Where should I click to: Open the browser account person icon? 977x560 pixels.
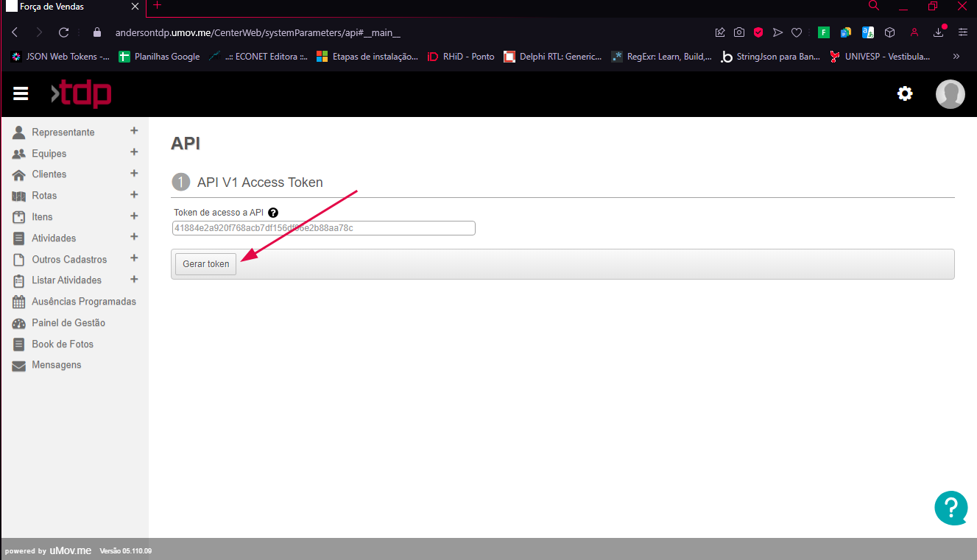click(914, 32)
